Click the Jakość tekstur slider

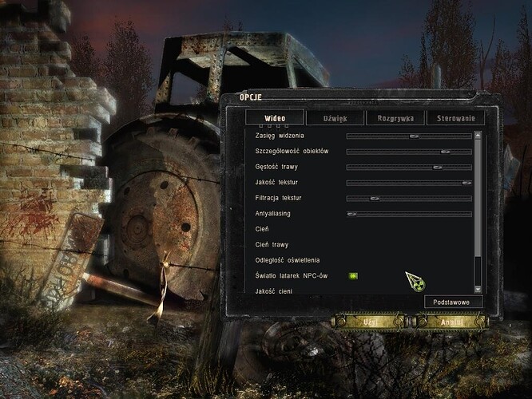pyautogui.click(x=409, y=183)
